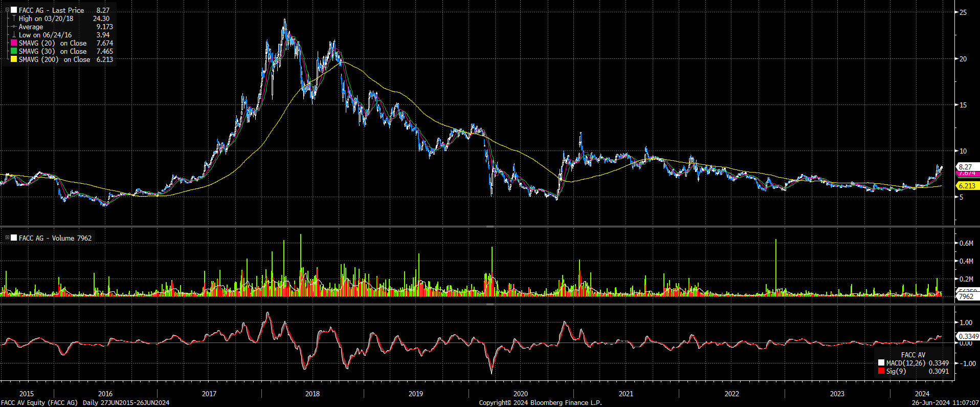Screen dimensions: 980x407
Task: Click the 2024 label on time axis
Action: tap(922, 394)
